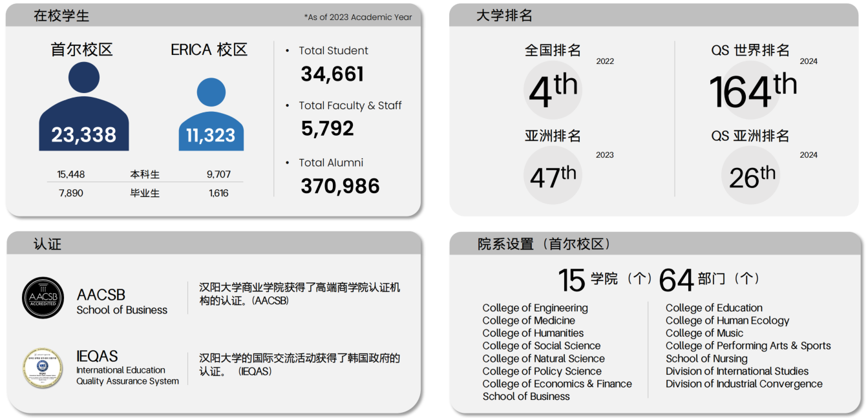
Task: Click the Seoul undergraduate count 15,448
Action: coord(71,174)
